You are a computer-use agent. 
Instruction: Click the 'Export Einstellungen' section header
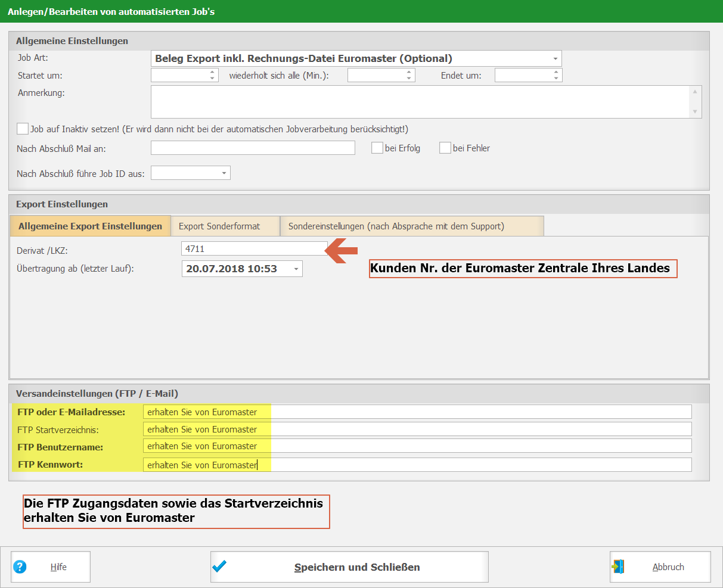click(62, 204)
